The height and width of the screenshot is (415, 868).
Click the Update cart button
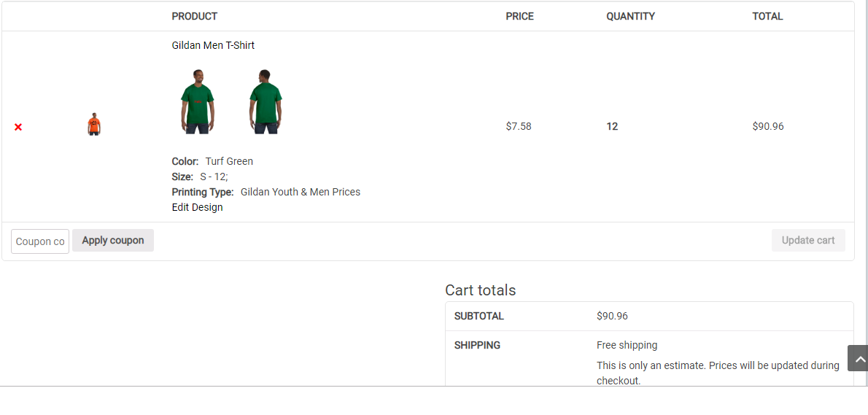click(x=808, y=240)
